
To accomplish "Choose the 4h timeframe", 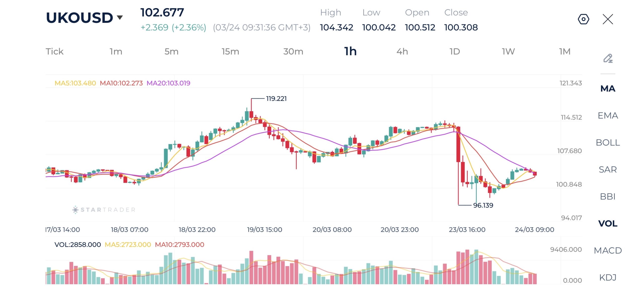I will coord(402,52).
